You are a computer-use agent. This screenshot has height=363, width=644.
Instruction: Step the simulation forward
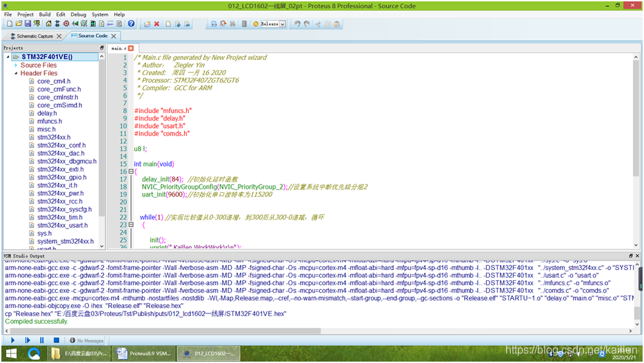pos(28,340)
